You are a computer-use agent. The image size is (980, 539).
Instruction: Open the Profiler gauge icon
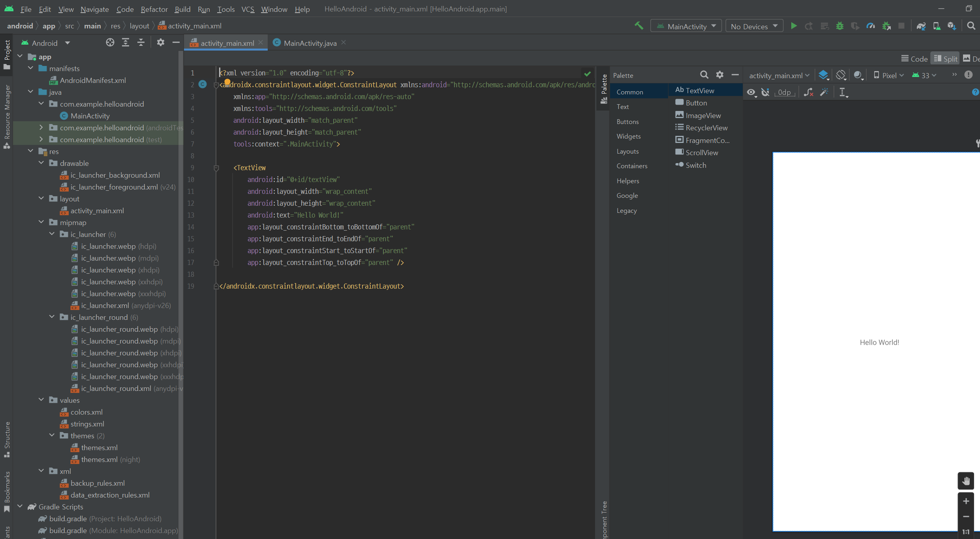pyautogui.click(x=871, y=26)
